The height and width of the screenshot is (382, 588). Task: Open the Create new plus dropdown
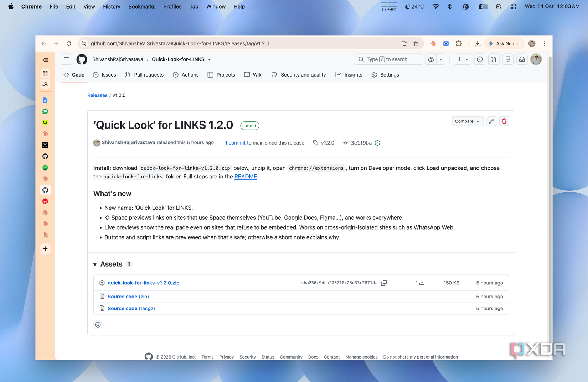pyautogui.click(x=463, y=59)
